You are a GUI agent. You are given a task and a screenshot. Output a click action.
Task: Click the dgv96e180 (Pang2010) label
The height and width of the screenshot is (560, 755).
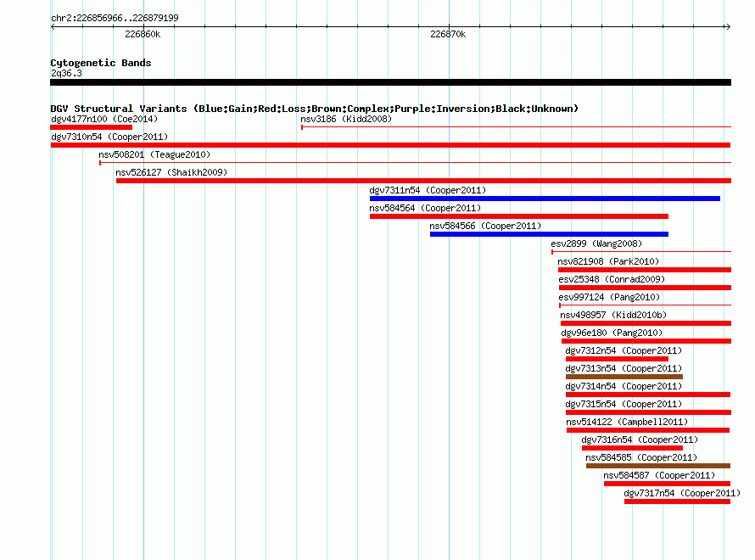click(612, 333)
